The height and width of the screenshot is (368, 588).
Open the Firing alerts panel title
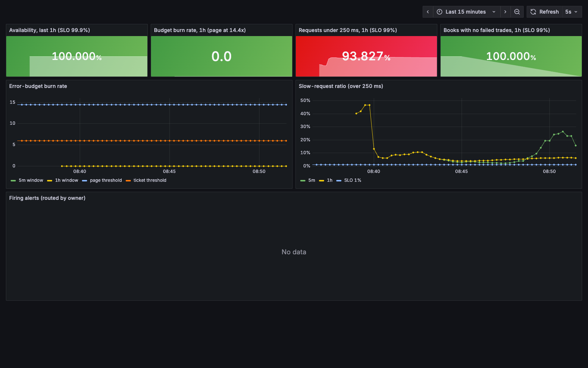tap(47, 198)
